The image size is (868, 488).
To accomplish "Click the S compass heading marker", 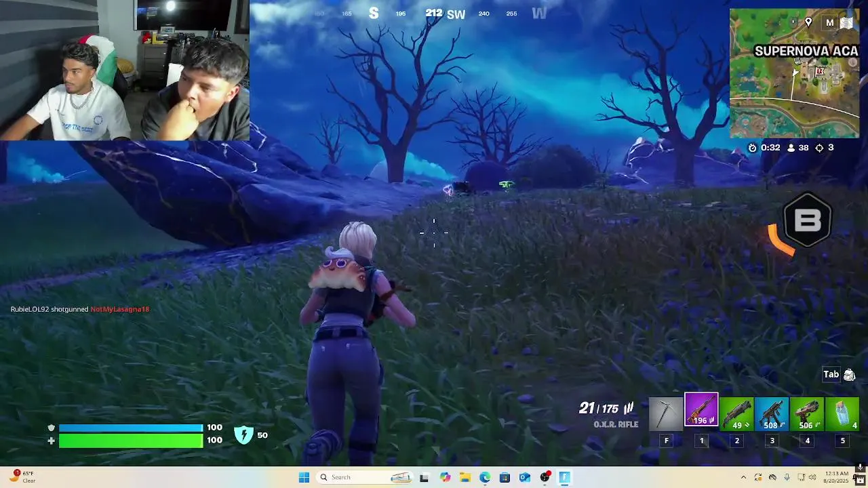I will 374,14.
